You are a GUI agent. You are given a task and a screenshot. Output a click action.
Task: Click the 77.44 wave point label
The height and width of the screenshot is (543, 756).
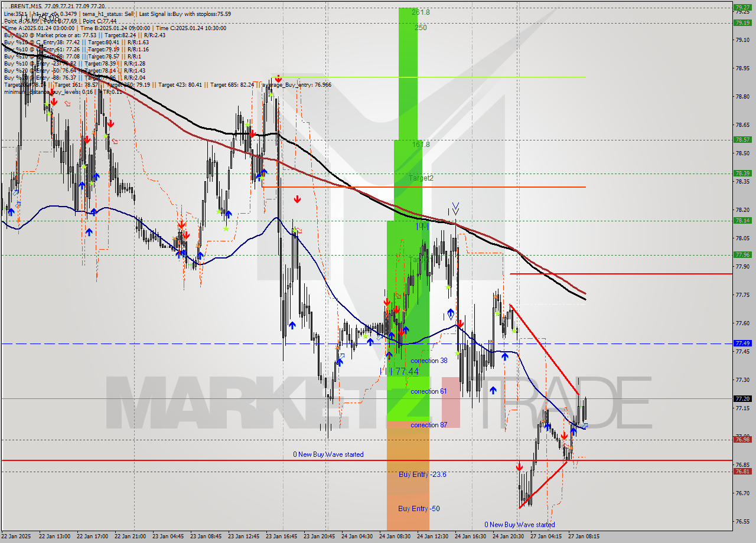[x=407, y=371]
